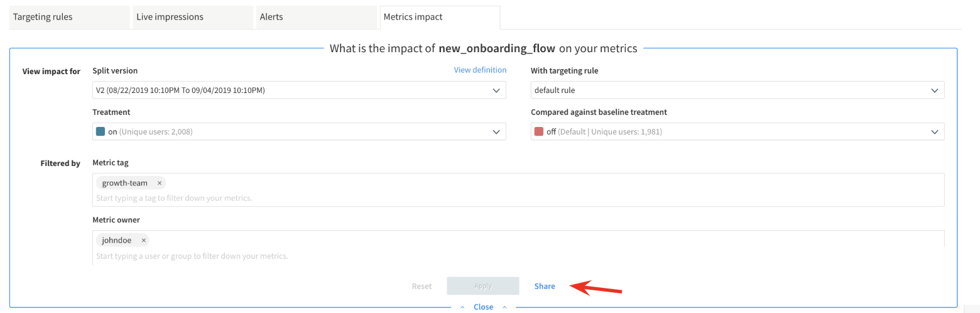Image resolution: width=980 pixels, height=313 pixels.
Task: Open the targeting rule dropdown
Action: [738, 90]
